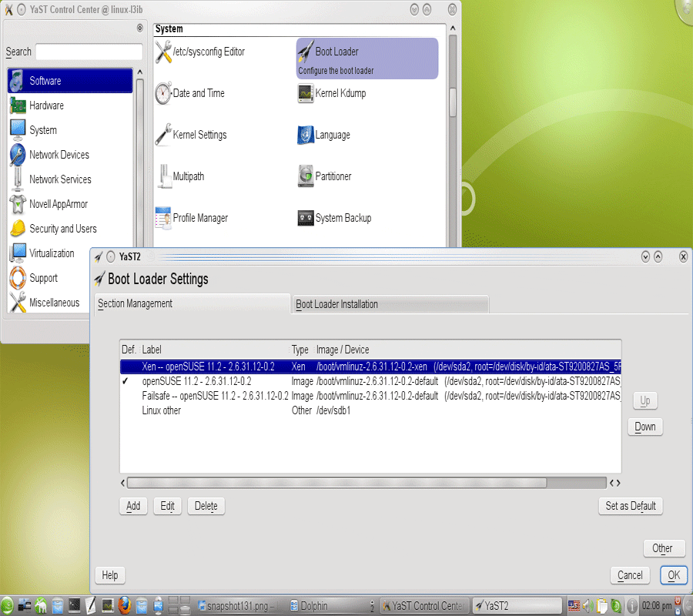Move the section Down
This screenshot has width=693, height=616.
[x=644, y=427]
